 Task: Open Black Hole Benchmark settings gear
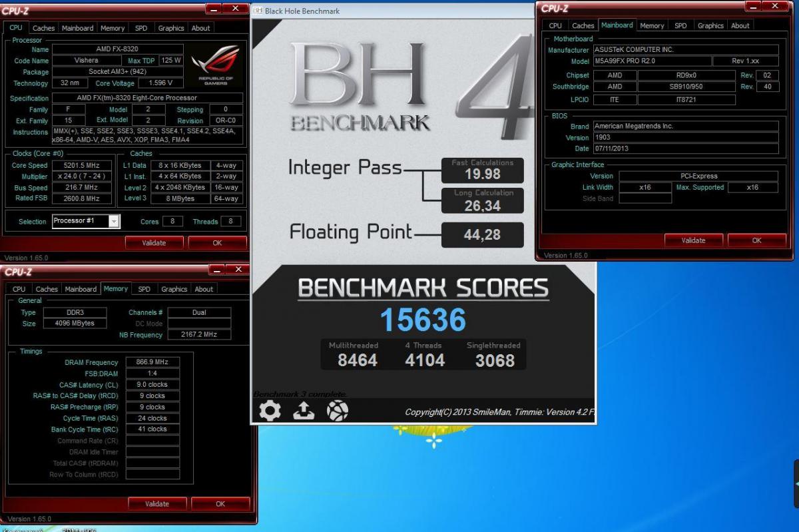tap(270, 411)
